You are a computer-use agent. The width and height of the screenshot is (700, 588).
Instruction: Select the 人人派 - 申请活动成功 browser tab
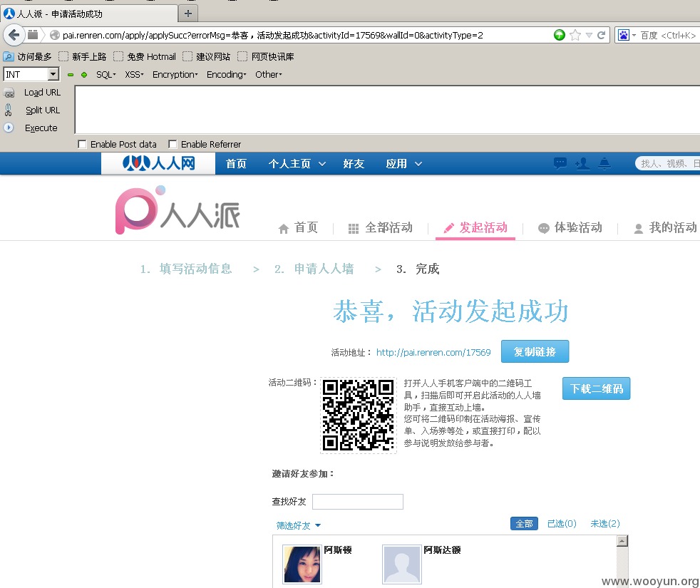coord(88,14)
